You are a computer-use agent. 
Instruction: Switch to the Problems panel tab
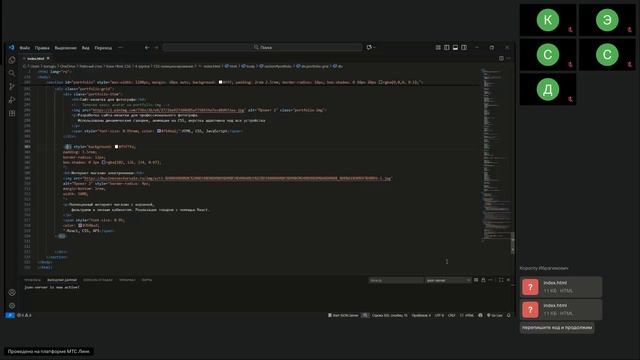click(x=32, y=280)
